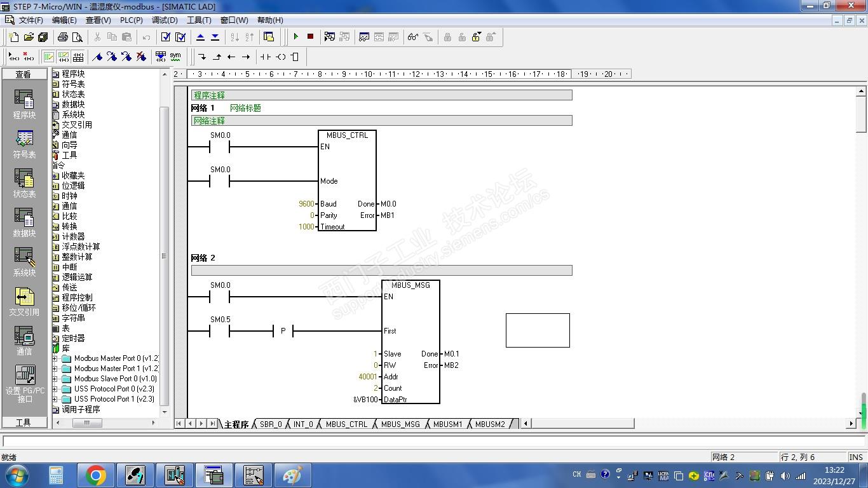
Task: Open 系统块 from the navigation bar
Action: 24,261
